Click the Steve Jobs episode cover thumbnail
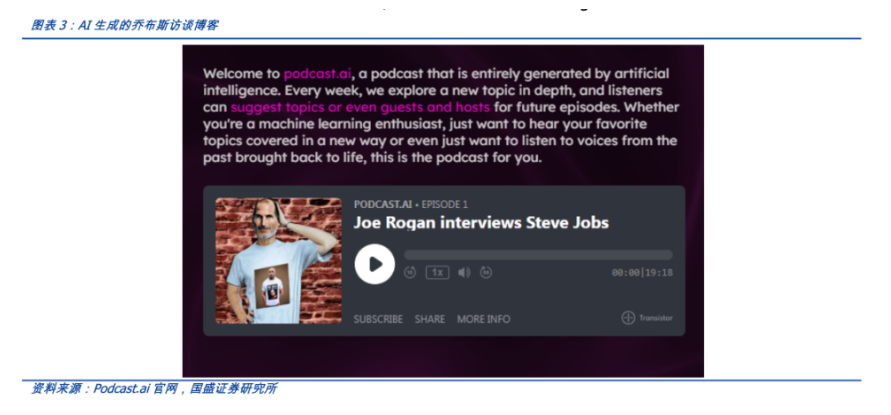Screen dimensions: 891x415 click(278, 261)
